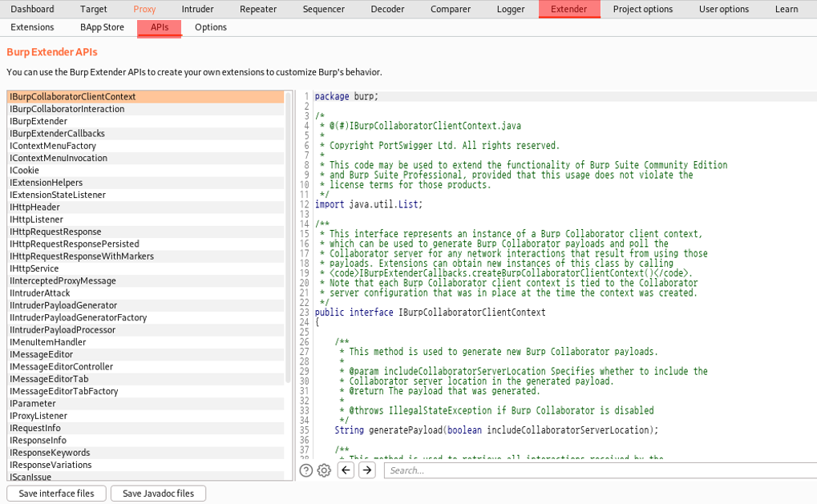Select IBurpExtenderCallbacks in the list
This screenshot has width=817, height=504.
pos(145,133)
